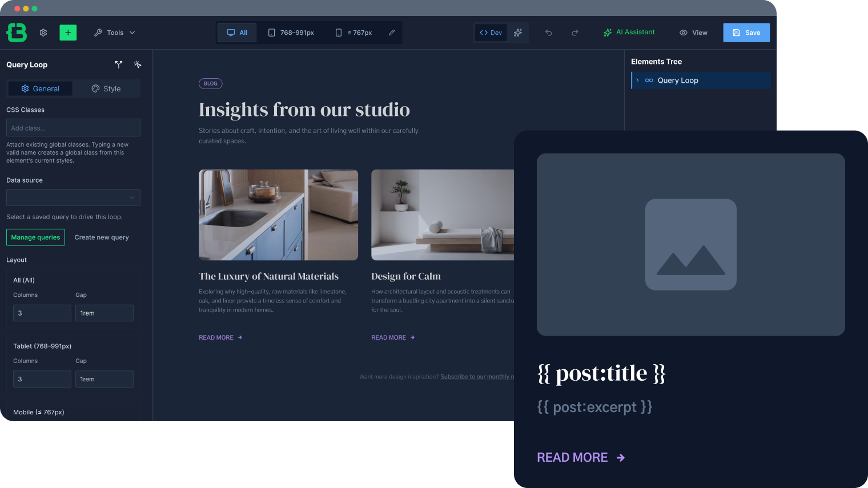Click the {{ post:title }} template text
Screen dimensions: 868x488
601,373
